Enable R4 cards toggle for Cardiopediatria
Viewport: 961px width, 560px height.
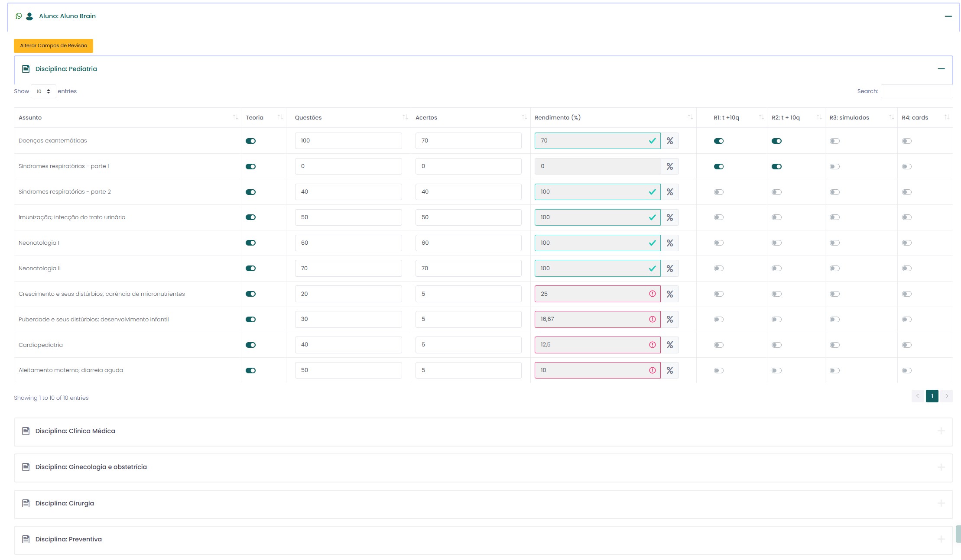(x=907, y=345)
